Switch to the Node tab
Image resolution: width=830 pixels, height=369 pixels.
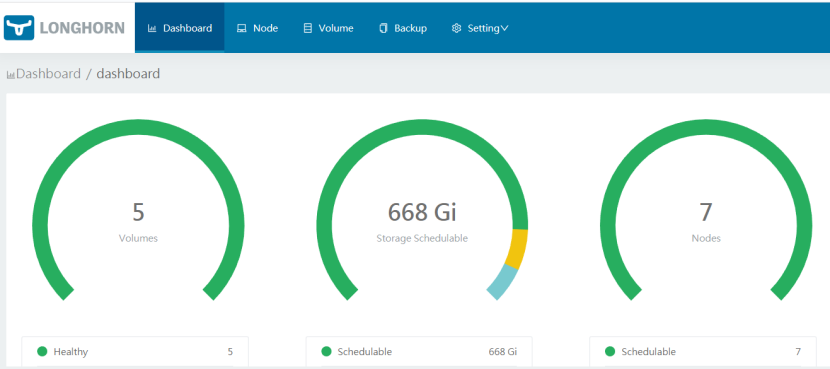pos(257,28)
